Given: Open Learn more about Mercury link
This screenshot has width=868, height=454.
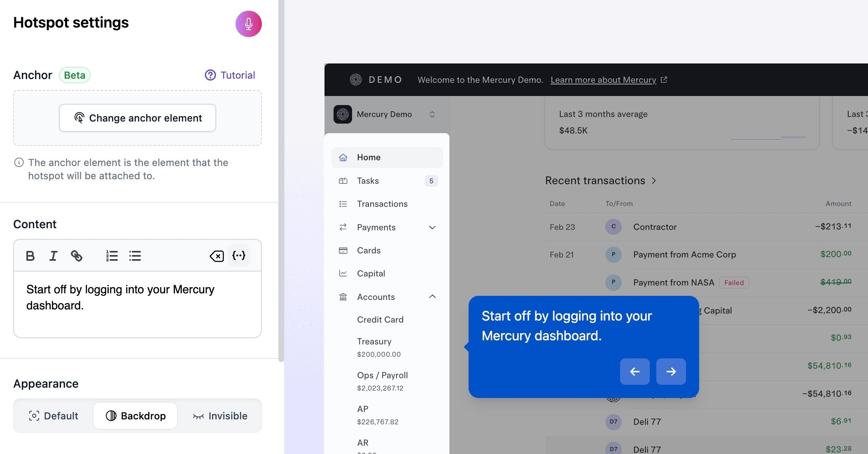Looking at the screenshot, I should tap(603, 80).
